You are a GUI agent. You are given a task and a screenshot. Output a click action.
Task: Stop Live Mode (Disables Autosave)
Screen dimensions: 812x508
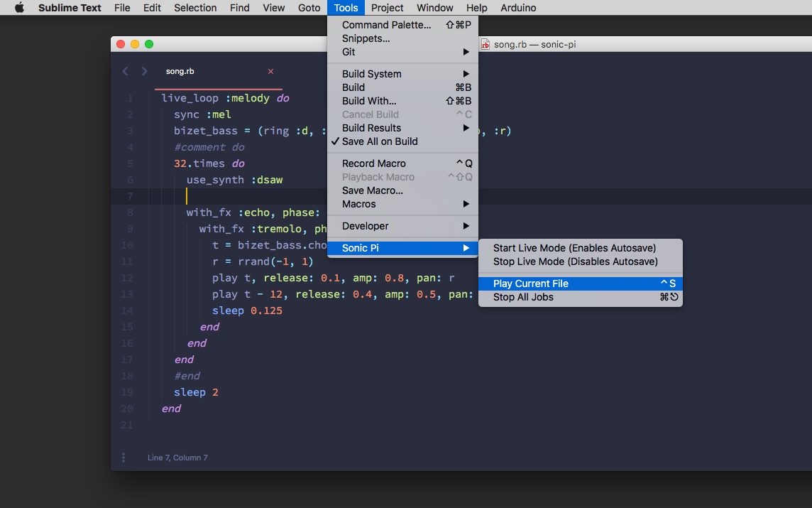point(581,261)
